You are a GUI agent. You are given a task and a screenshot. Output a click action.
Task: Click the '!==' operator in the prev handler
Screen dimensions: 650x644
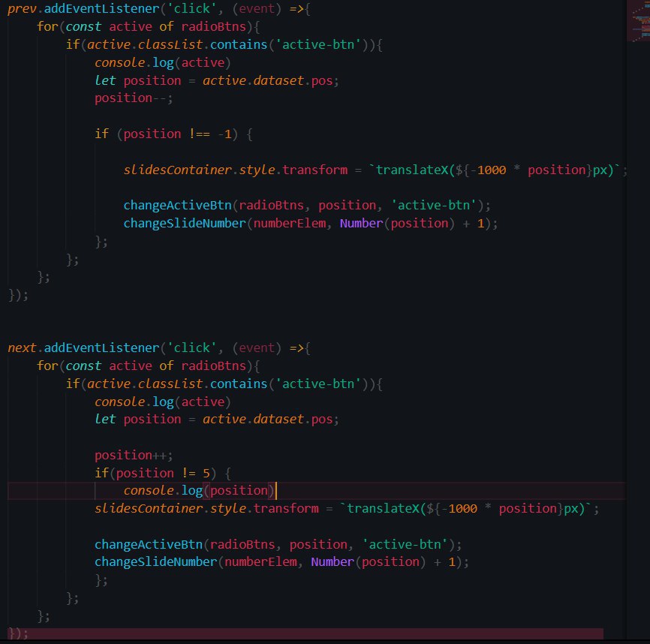coord(200,134)
